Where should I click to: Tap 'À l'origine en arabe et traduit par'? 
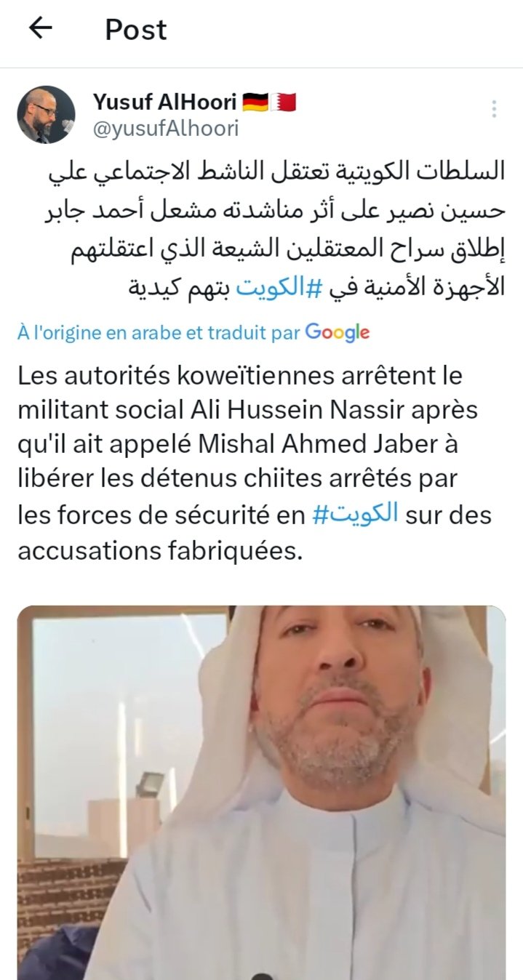coord(159,333)
